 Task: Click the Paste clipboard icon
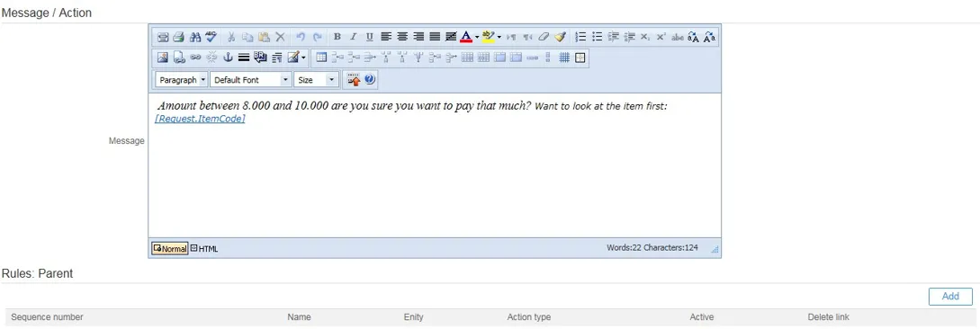(x=264, y=37)
